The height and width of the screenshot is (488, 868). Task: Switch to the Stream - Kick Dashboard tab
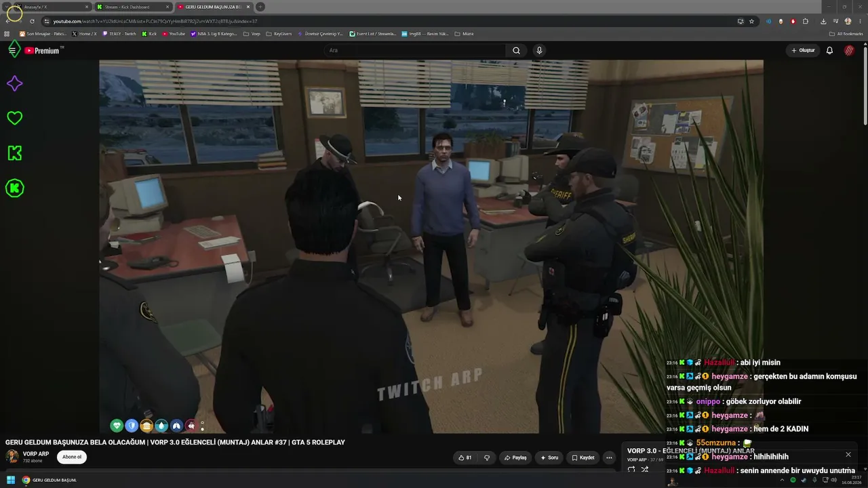[133, 7]
